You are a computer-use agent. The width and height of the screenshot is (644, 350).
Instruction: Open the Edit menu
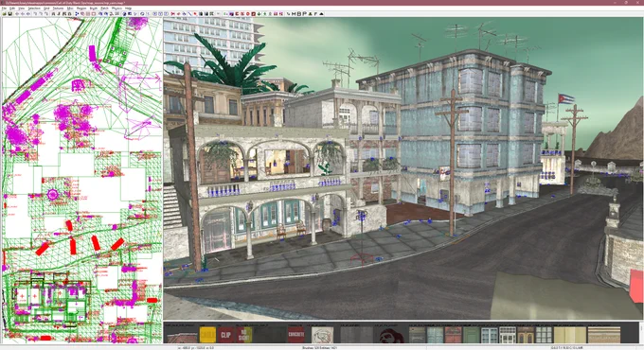coord(12,9)
